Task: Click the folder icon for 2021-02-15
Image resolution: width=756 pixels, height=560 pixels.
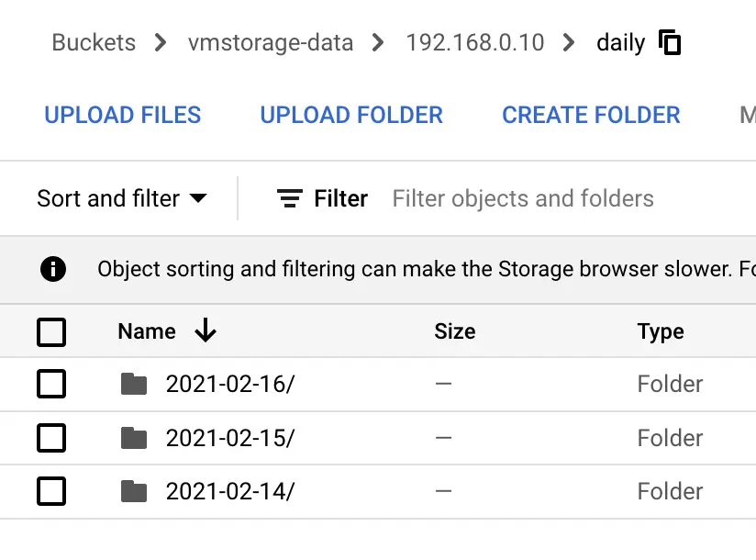Action: point(134,438)
